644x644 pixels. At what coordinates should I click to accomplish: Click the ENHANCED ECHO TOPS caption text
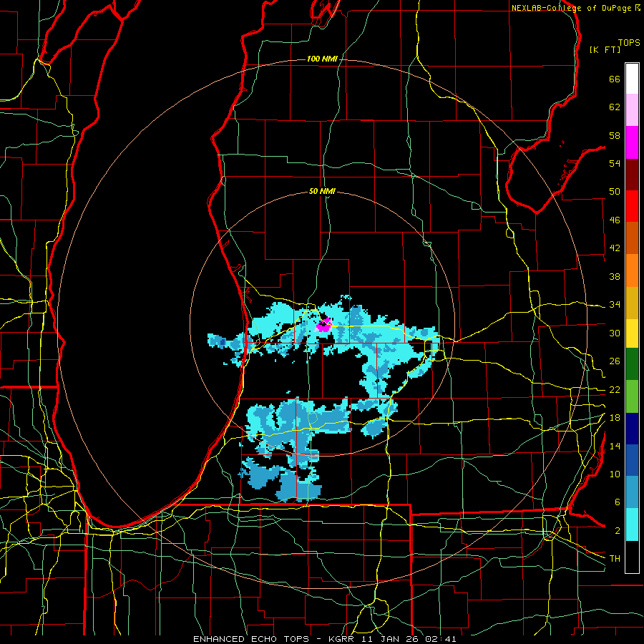point(251,639)
